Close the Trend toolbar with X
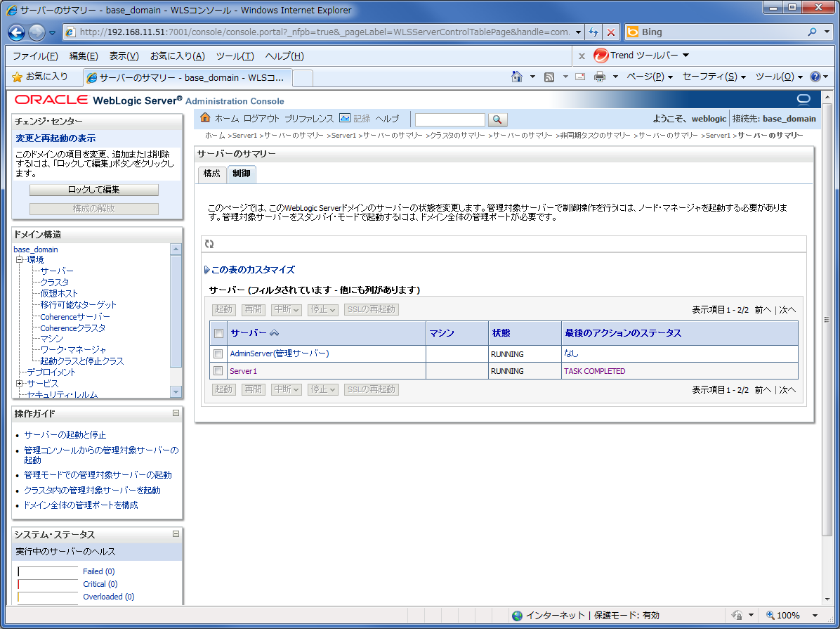Viewport: 840px width, 629px height. point(582,56)
